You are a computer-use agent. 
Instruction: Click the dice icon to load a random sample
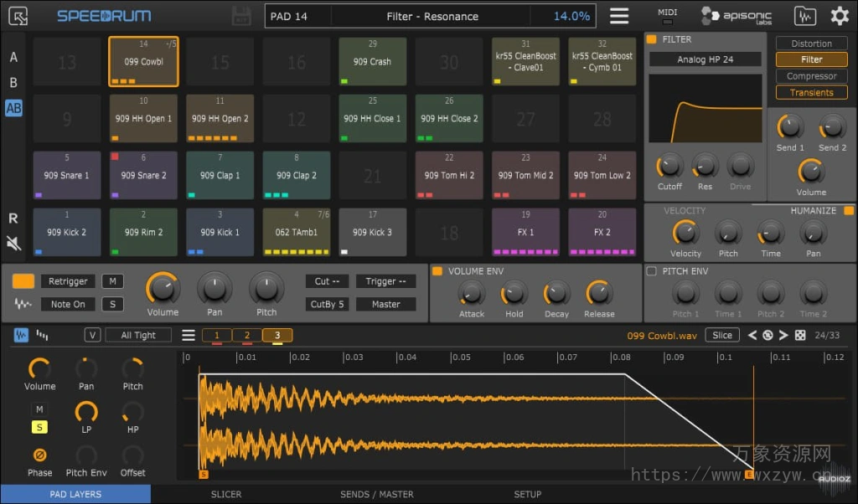click(800, 335)
